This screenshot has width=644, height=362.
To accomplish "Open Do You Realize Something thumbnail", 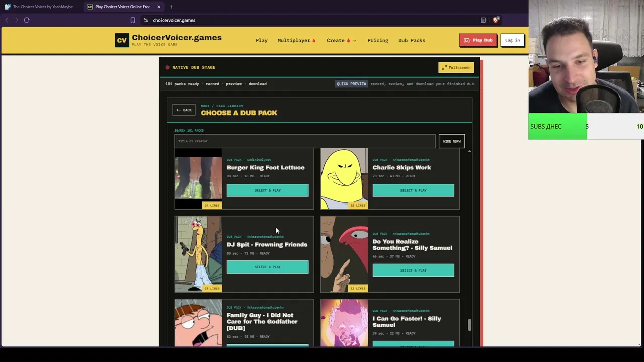I will tap(344, 254).
